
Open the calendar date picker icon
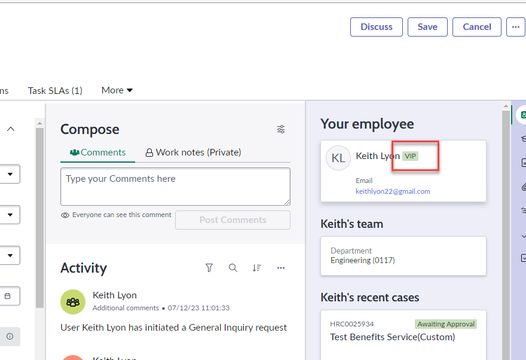pyautogui.click(x=7, y=296)
